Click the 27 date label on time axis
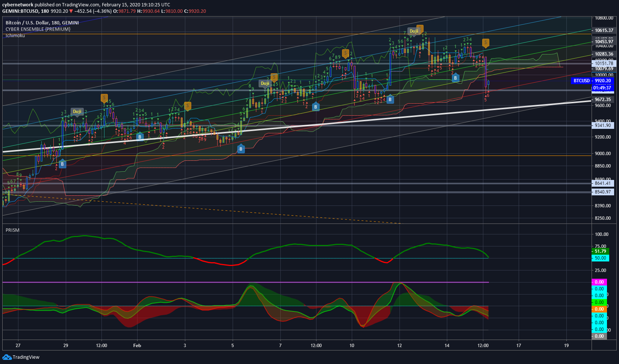Viewport: 619px width, 364px height. tap(18, 346)
